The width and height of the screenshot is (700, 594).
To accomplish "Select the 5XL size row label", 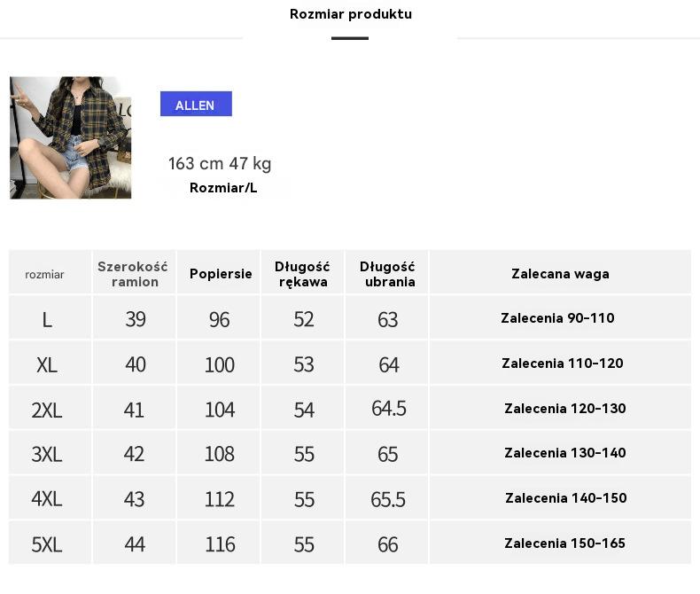I will point(47,544).
